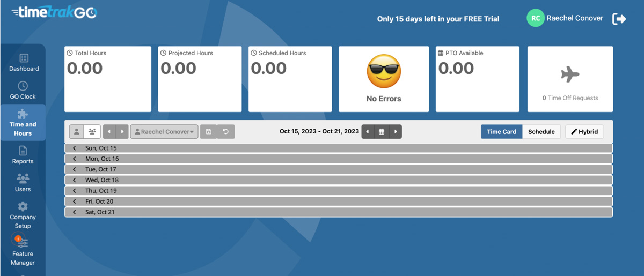This screenshot has height=276, width=644.
Task: Go to previous employee arrow
Action: click(109, 131)
